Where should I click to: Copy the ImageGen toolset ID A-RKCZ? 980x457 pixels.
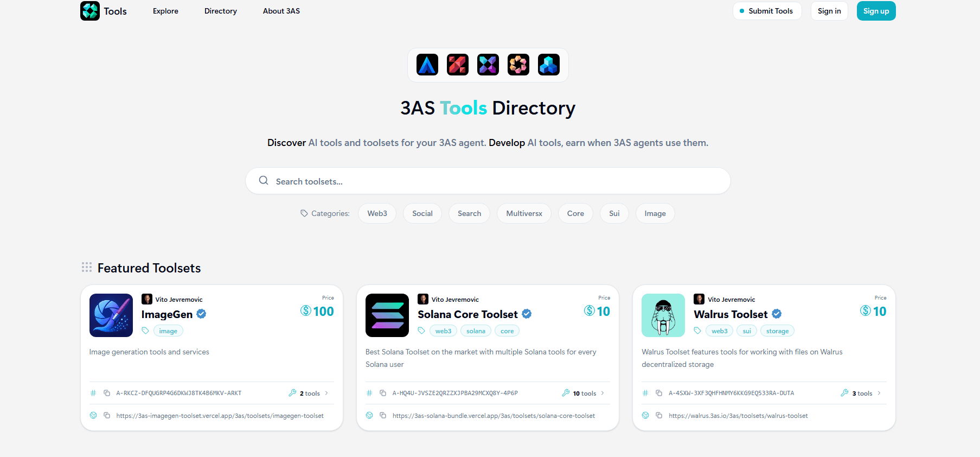pos(107,393)
